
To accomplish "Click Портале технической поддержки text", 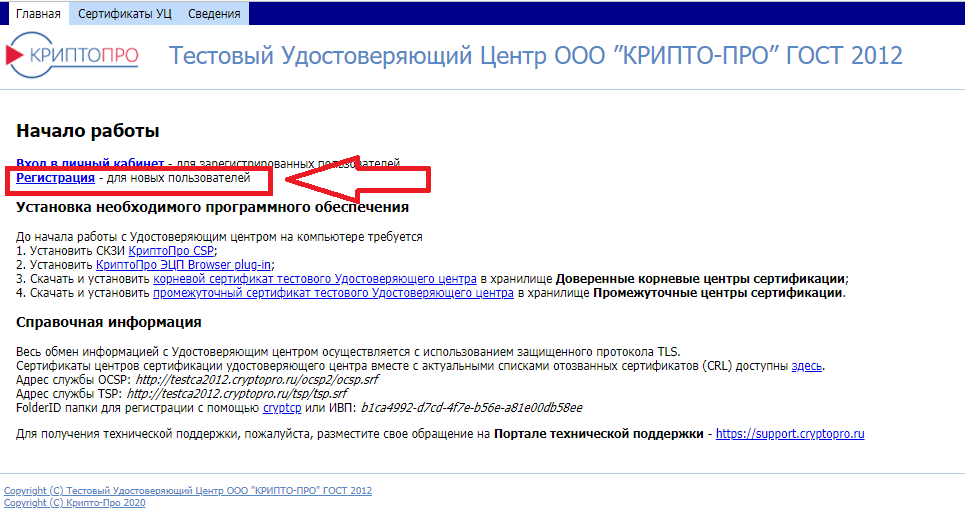I will 598,434.
